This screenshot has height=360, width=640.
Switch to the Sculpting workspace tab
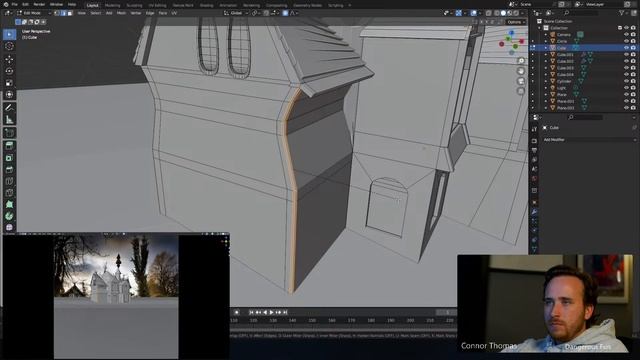click(134, 5)
